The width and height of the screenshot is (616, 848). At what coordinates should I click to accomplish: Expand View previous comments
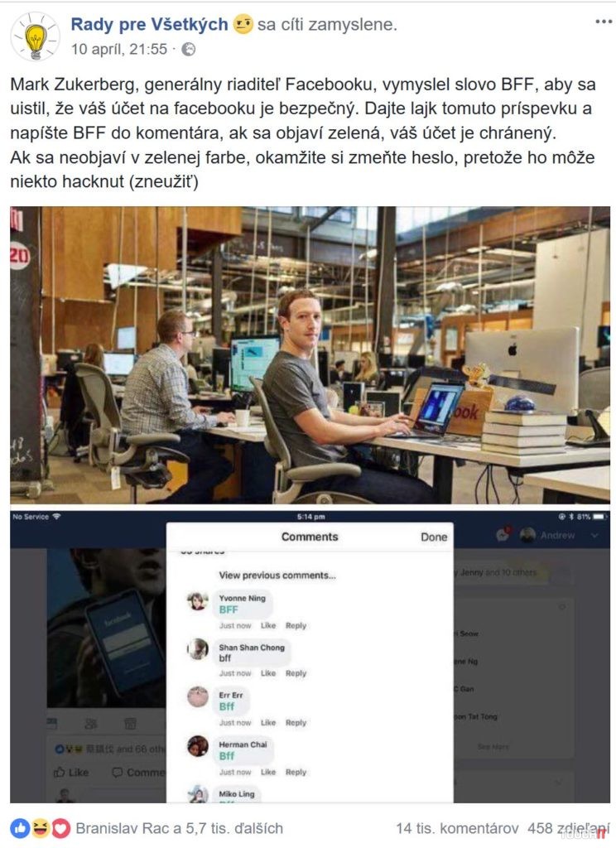(277, 576)
